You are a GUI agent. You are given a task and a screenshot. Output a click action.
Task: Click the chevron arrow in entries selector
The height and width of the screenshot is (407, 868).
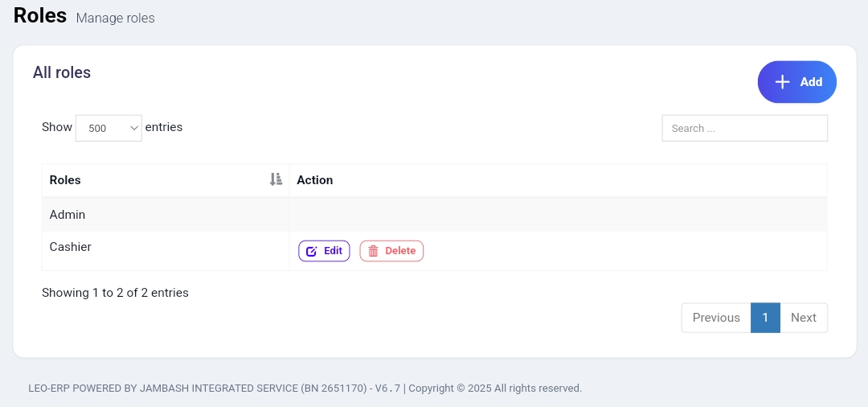pos(134,128)
